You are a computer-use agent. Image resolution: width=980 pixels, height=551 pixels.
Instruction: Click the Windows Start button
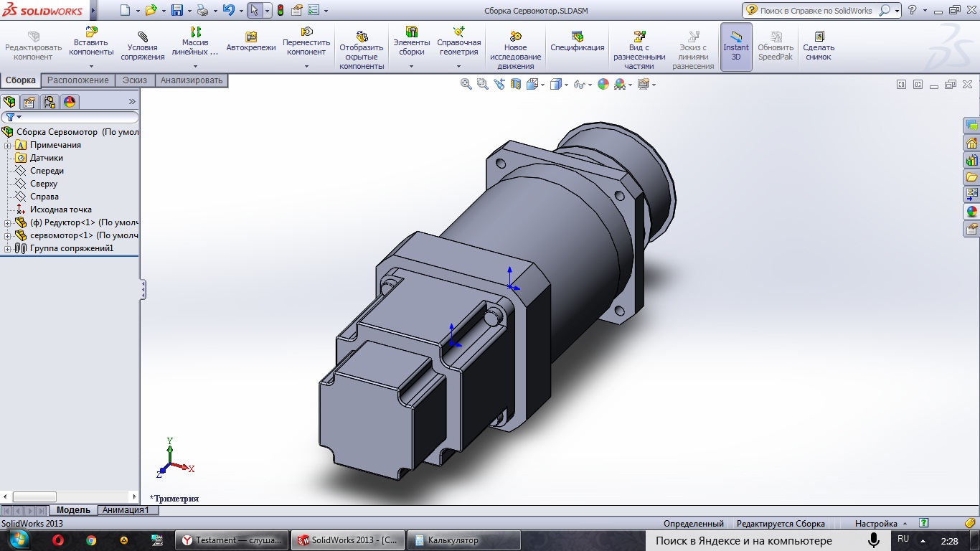[x=19, y=540]
